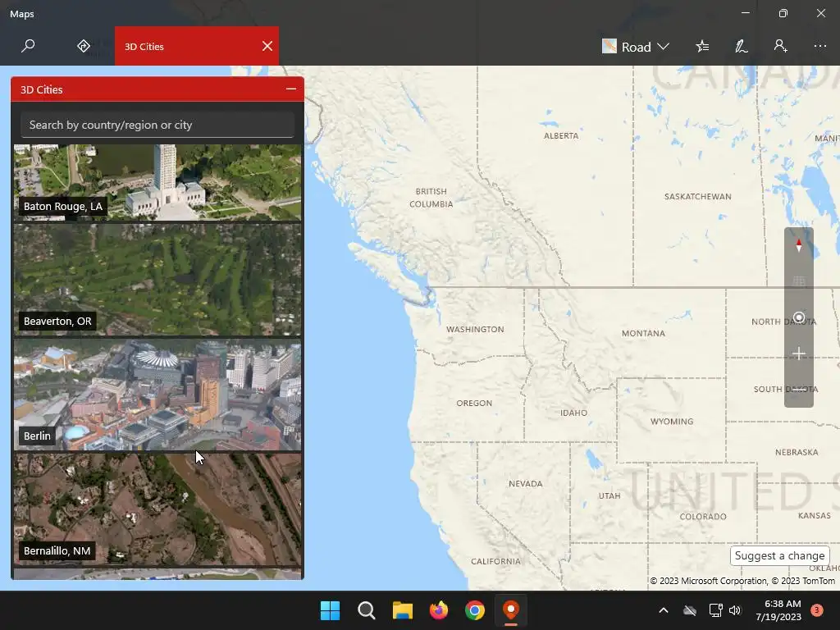The width and height of the screenshot is (840, 630).
Task: Click the BRITISH COLUMBIA map label
Action: point(431,198)
